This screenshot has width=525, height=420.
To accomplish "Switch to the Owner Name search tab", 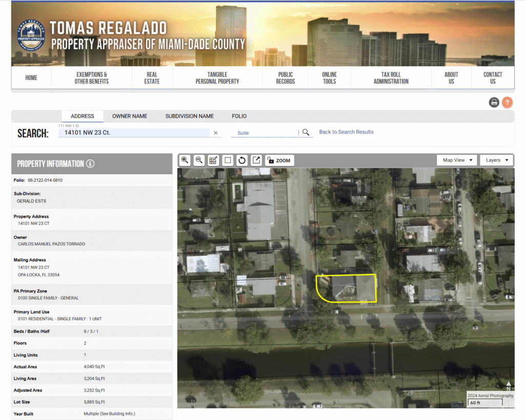I will click(x=130, y=116).
